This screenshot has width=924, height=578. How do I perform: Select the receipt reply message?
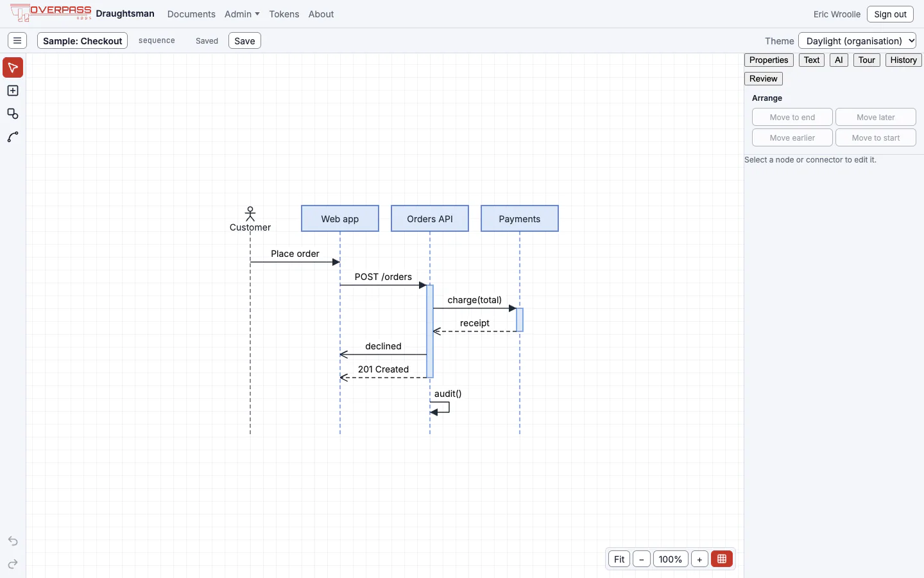pos(475,323)
